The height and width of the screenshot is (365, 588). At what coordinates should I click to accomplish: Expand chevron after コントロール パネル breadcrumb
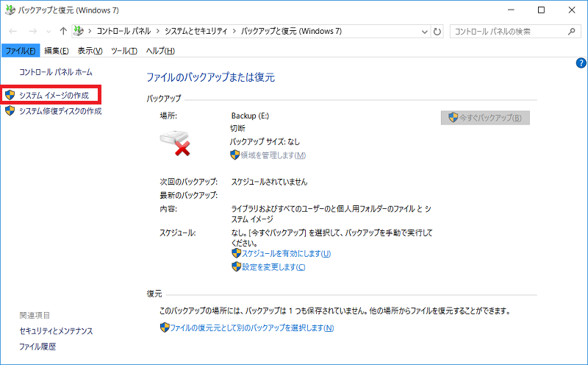pos(157,32)
